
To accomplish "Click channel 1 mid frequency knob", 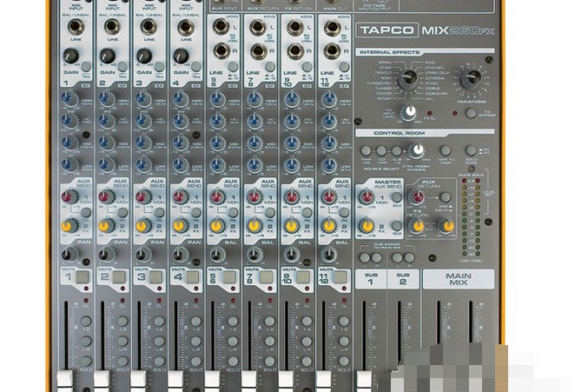I will coord(68,121).
